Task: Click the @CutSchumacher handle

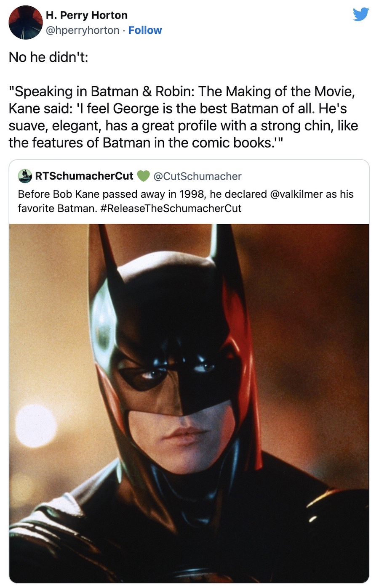Action: (198, 176)
